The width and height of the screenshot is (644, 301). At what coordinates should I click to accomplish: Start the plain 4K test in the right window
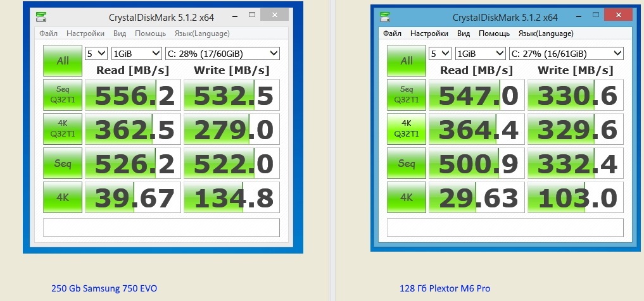click(x=406, y=197)
